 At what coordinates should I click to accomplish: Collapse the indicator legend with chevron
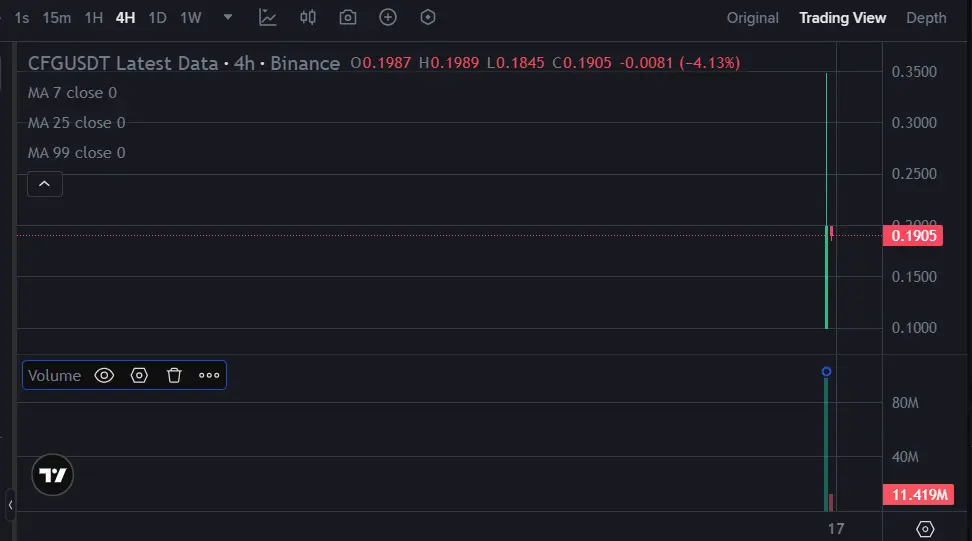tap(45, 184)
